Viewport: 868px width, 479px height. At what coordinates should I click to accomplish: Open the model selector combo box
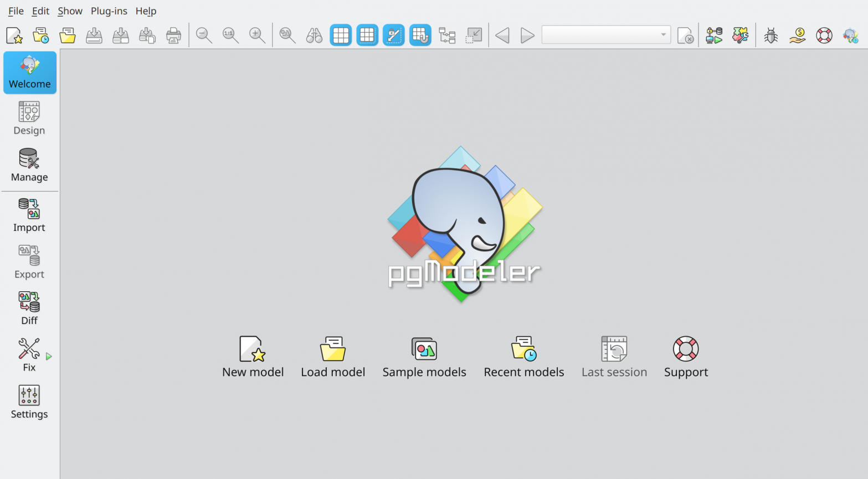tap(606, 35)
